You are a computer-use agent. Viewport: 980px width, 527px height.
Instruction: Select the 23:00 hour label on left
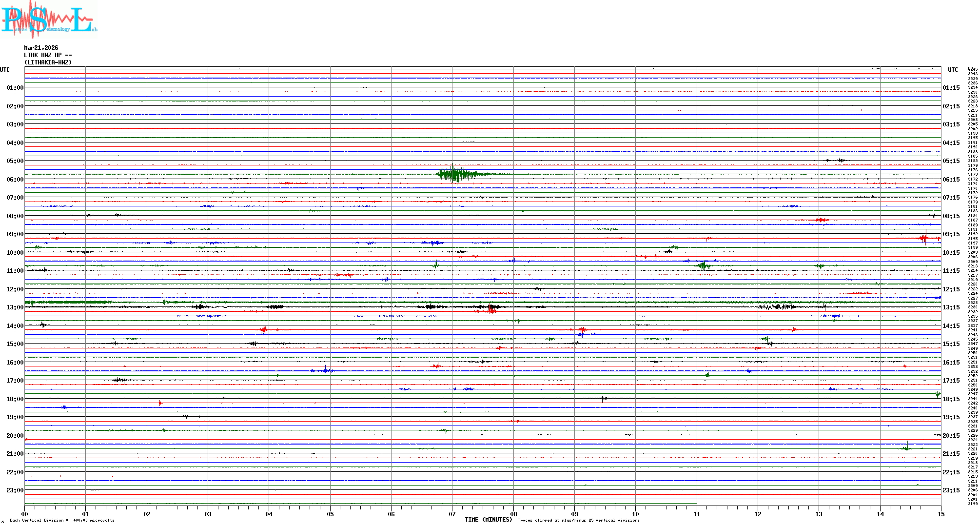click(15, 490)
